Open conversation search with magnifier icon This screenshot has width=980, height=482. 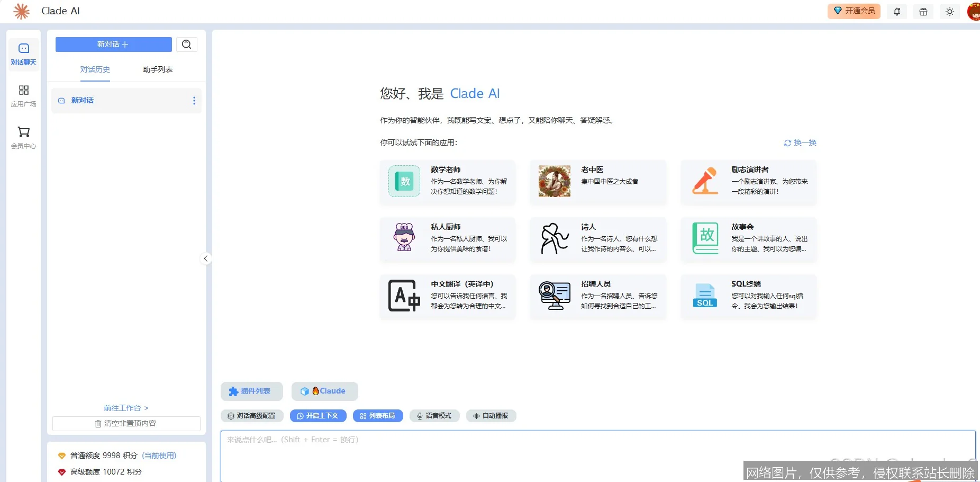tap(186, 44)
